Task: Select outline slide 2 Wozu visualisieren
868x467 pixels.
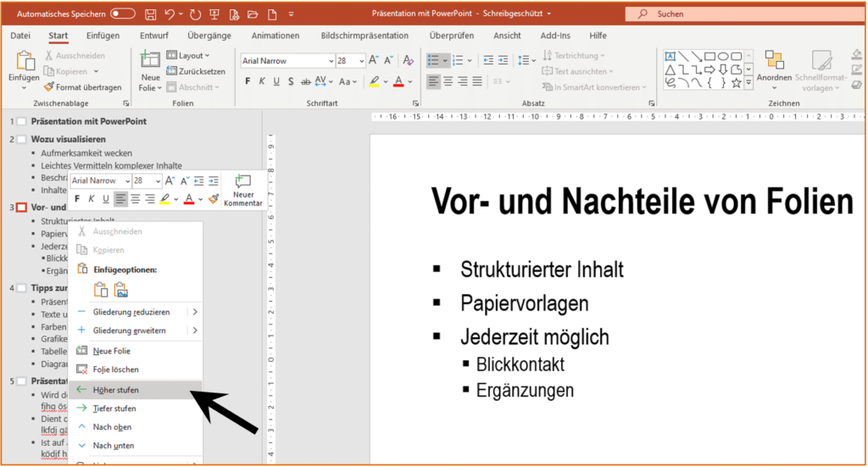Action: (68, 139)
